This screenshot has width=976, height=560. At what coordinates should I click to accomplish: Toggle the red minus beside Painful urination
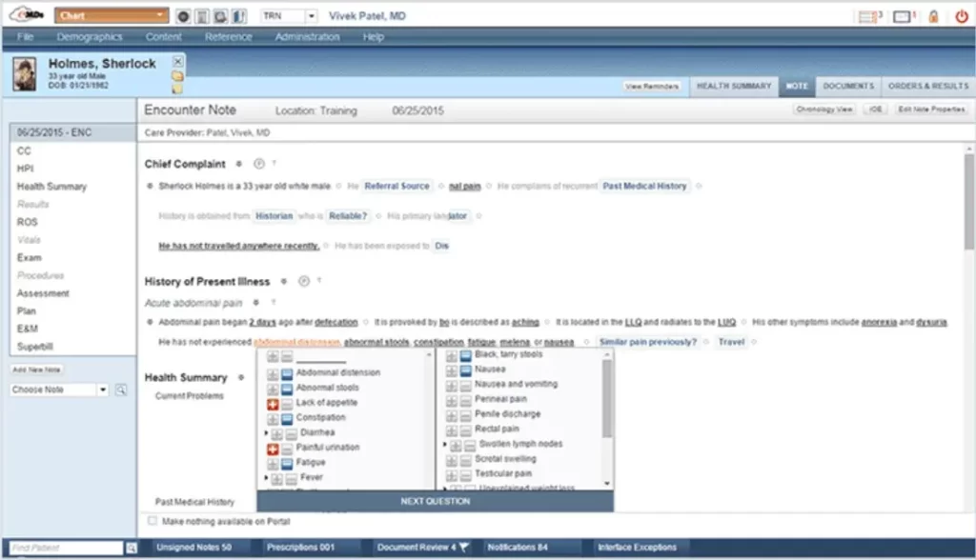(271, 447)
